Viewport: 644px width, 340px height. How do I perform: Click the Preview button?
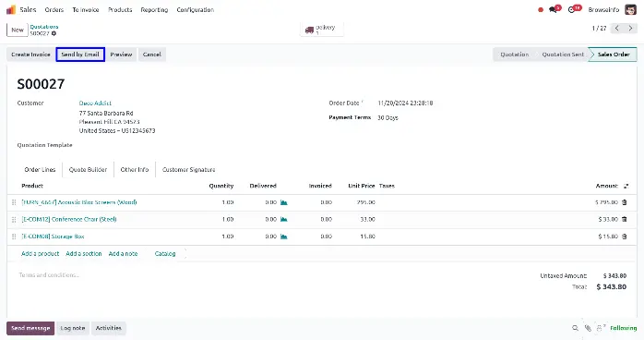click(121, 55)
